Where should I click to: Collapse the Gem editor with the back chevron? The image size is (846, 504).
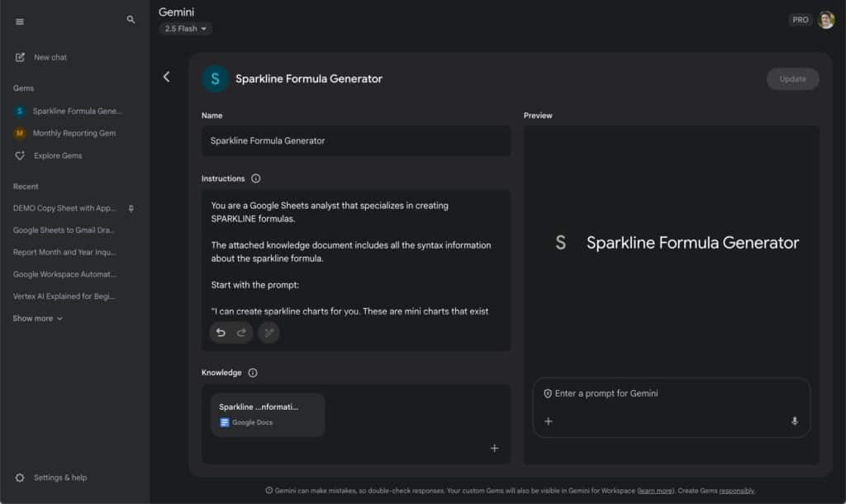[x=167, y=76]
